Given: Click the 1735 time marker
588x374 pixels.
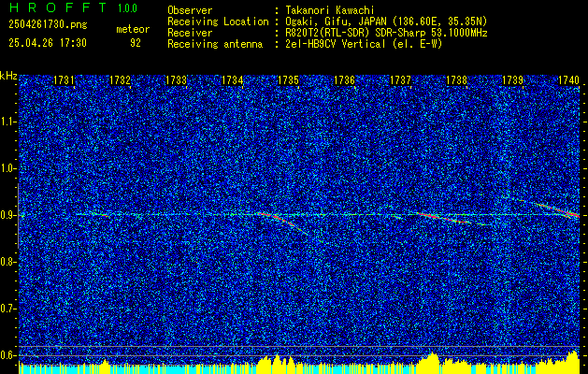Looking at the screenshot, I should [x=288, y=79].
